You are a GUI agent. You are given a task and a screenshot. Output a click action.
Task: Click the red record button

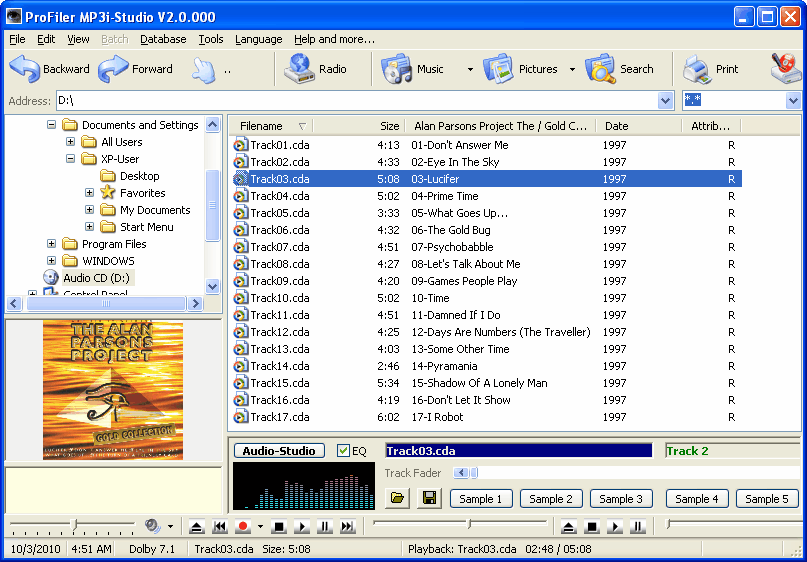tap(243, 526)
